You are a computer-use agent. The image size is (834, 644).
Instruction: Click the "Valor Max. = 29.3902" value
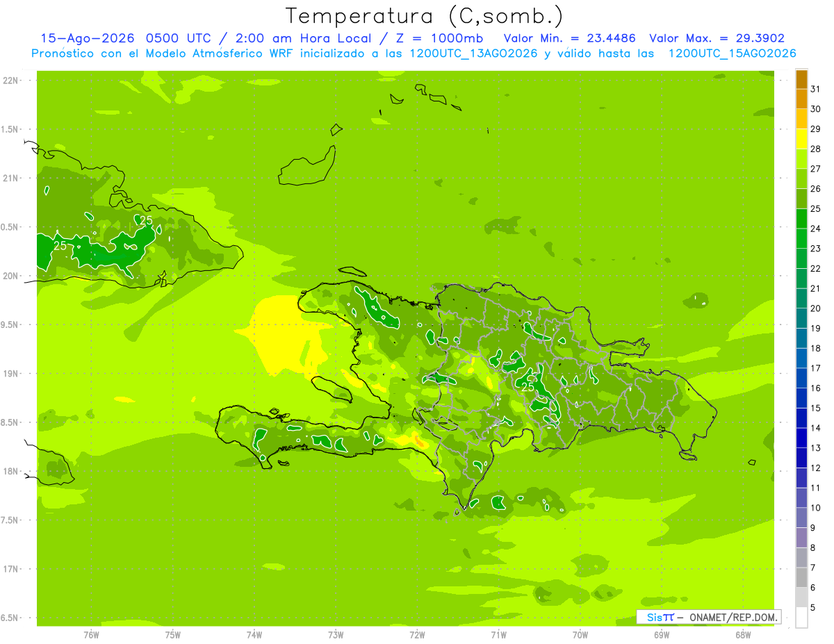[x=717, y=38]
